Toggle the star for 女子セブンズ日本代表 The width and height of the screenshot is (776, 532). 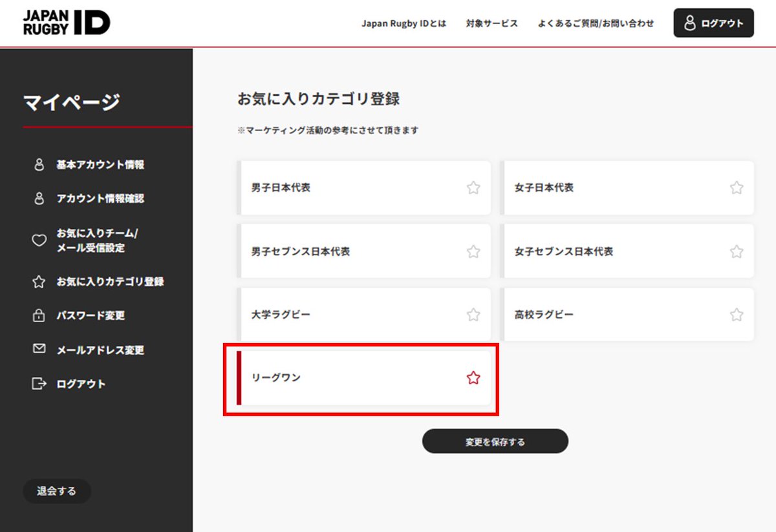[737, 251]
